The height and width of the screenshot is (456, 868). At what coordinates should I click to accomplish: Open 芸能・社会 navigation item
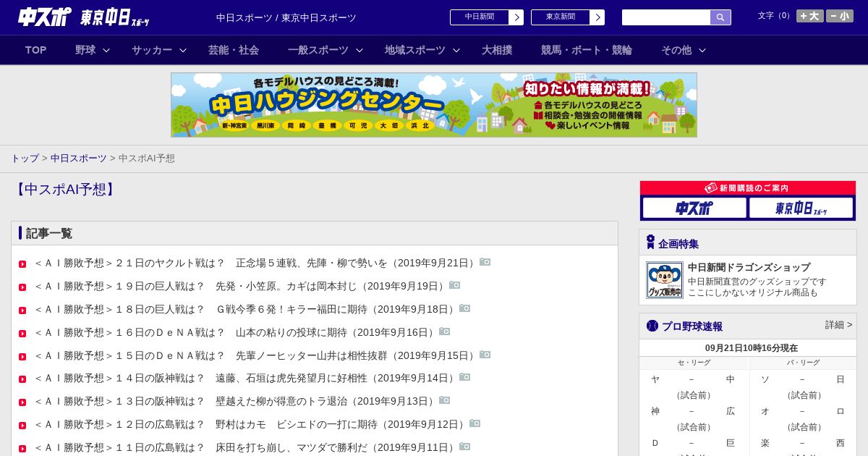234,50
